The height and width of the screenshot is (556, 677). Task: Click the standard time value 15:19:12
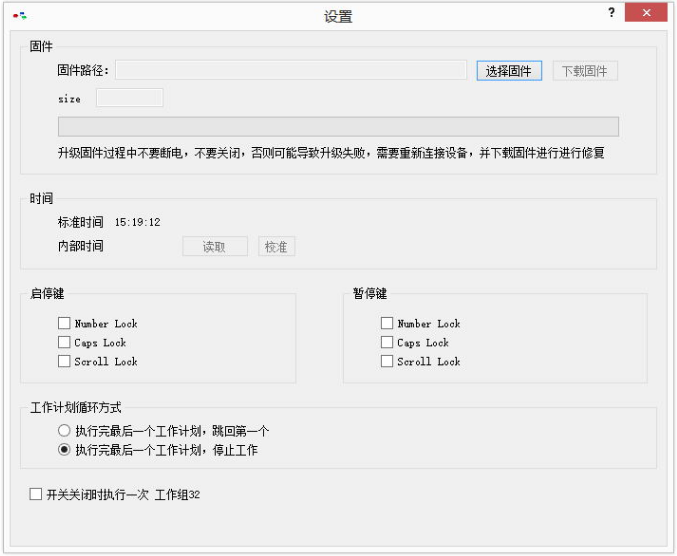(137, 222)
